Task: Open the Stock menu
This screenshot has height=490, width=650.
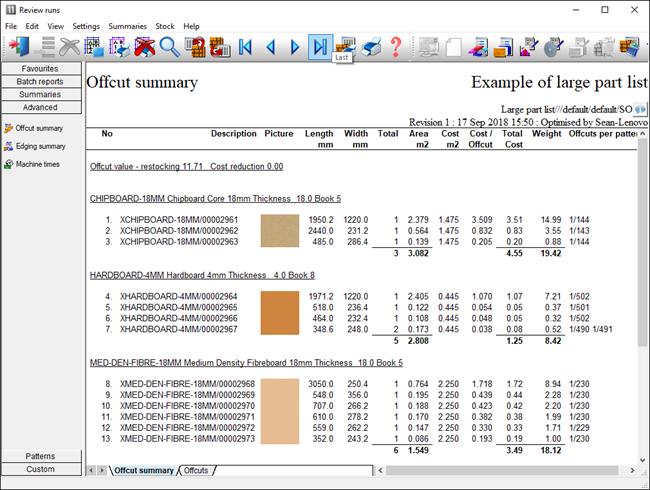Action: [x=165, y=26]
